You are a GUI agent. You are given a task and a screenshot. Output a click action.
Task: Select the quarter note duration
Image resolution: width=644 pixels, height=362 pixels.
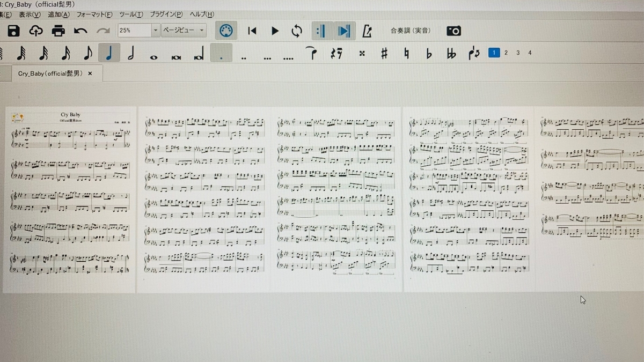tap(109, 53)
